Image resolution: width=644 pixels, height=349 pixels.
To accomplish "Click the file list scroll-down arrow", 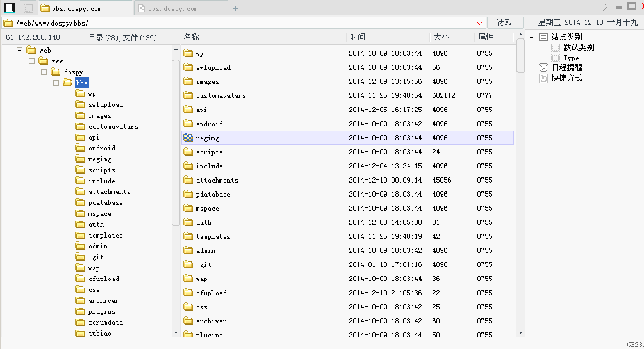I will point(520,332).
